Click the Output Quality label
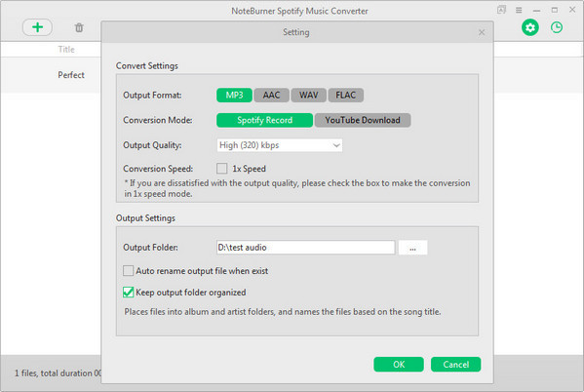 152,145
